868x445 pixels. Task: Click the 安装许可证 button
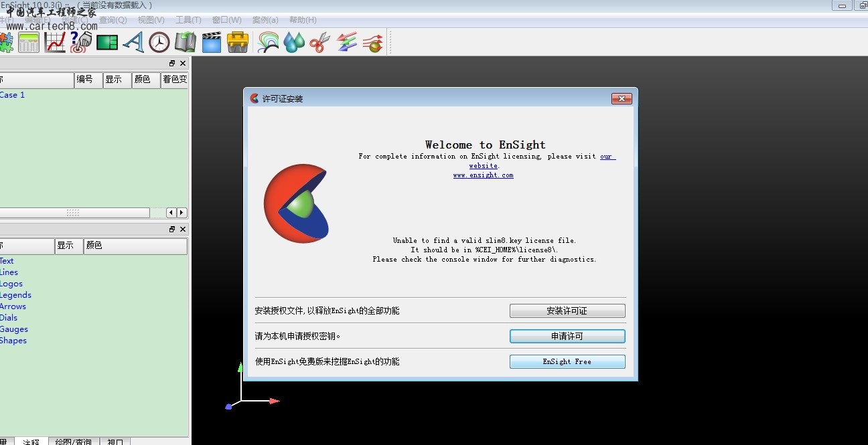click(567, 311)
